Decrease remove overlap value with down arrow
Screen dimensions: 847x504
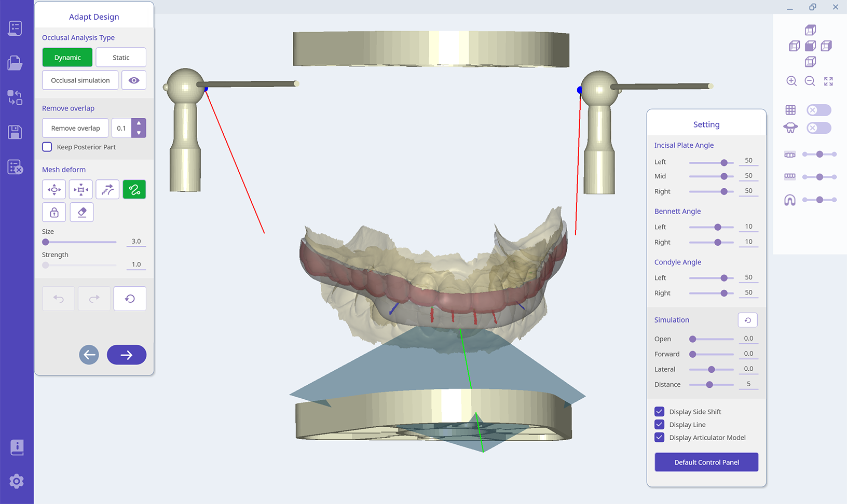point(139,133)
